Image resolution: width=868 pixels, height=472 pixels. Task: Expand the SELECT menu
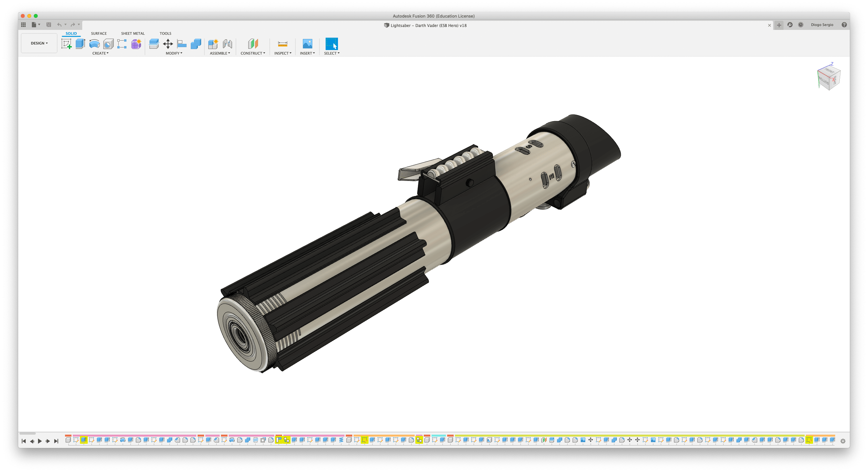(x=331, y=53)
